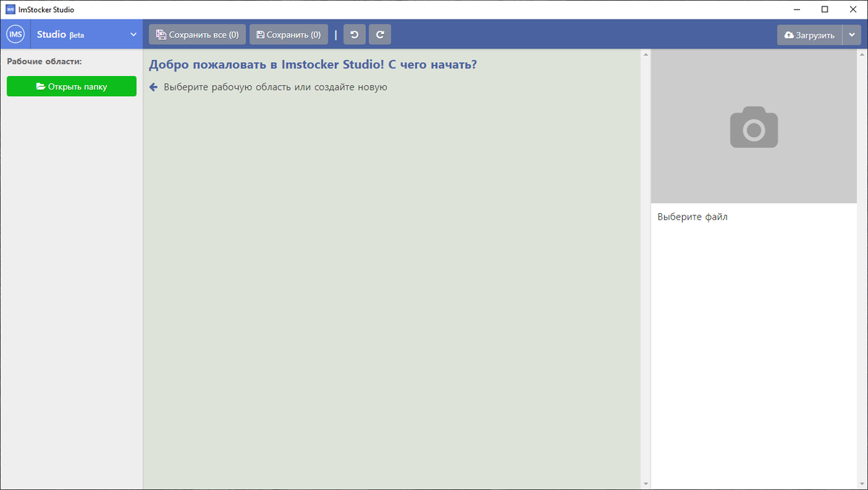Click ImStocker Studio title bar app icon
The width and height of the screenshot is (868, 490).
tap(10, 9)
